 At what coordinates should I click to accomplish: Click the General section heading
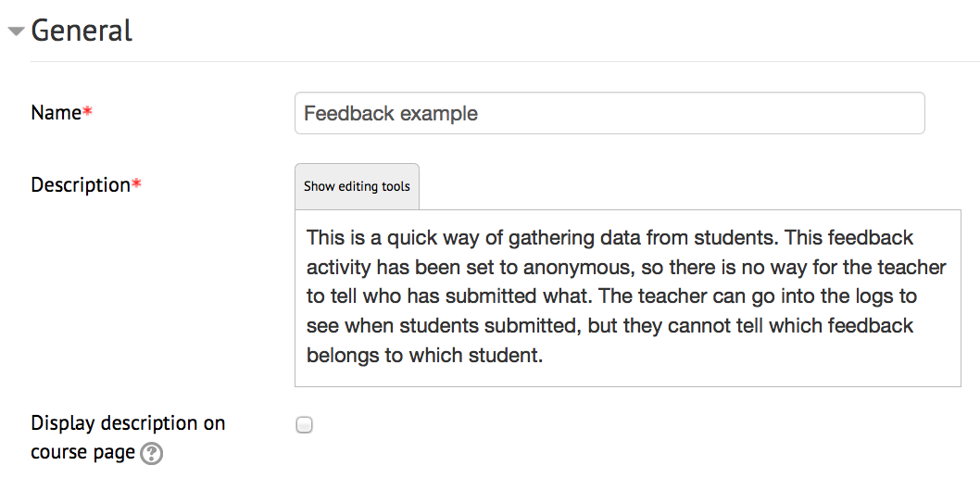82,30
